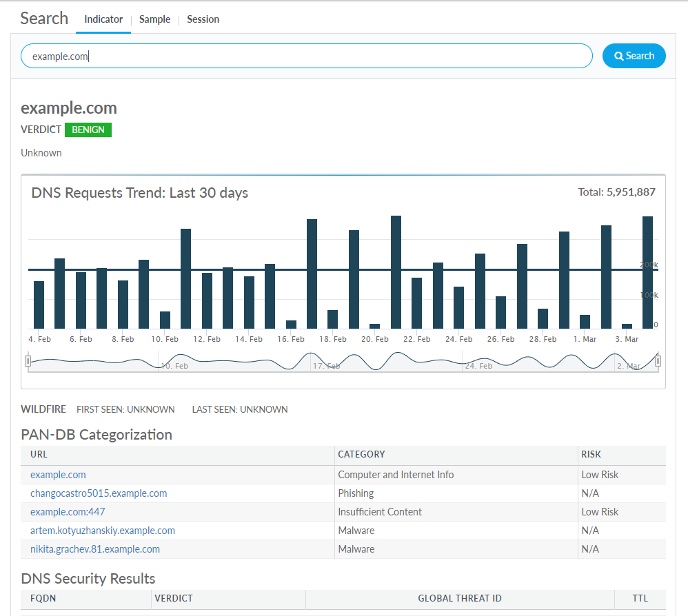The image size is (688, 616).
Task: Switch to the Session tab
Action: coord(203,19)
